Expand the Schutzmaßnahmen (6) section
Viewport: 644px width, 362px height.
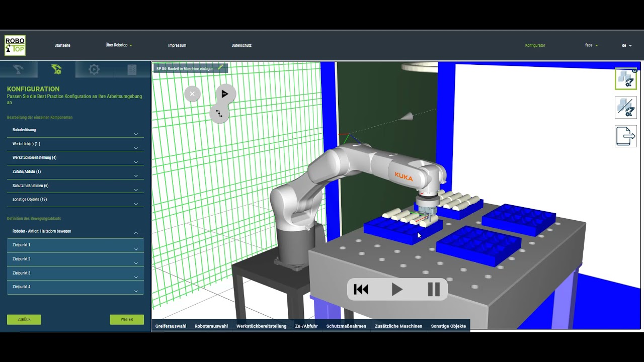coord(75,186)
